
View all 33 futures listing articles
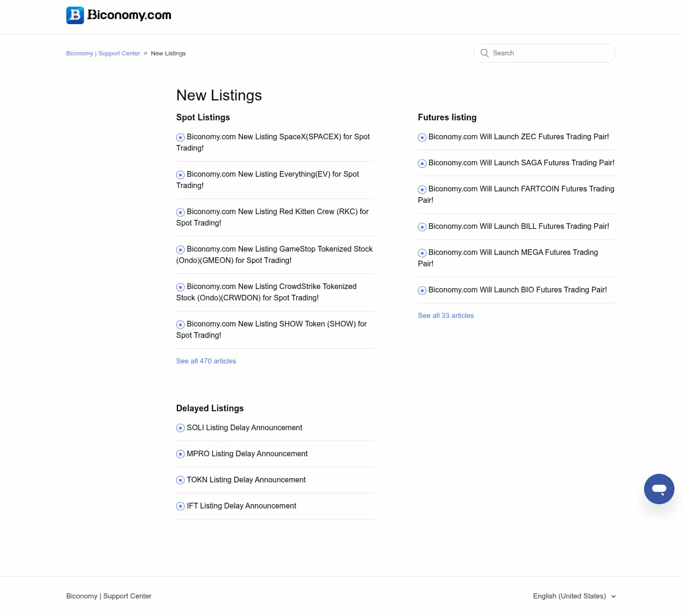446,316
